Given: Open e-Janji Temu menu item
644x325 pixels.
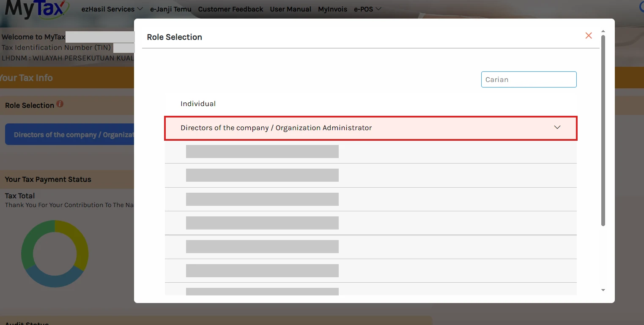Looking at the screenshot, I should pos(170,9).
